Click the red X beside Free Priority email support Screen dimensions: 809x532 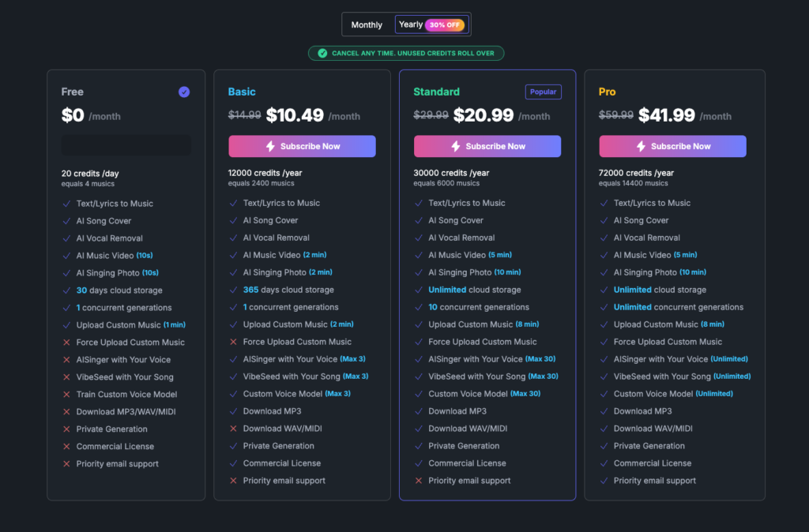tap(66, 464)
